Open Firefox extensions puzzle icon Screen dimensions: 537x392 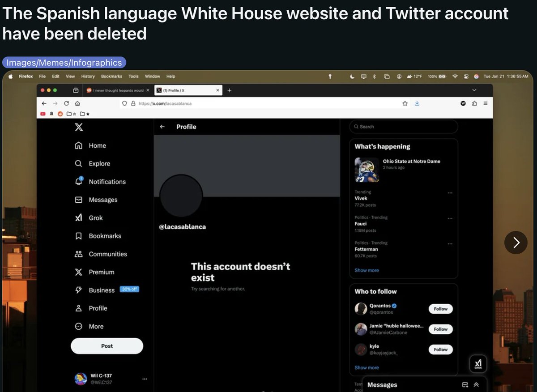pyautogui.click(x=474, y=103)
